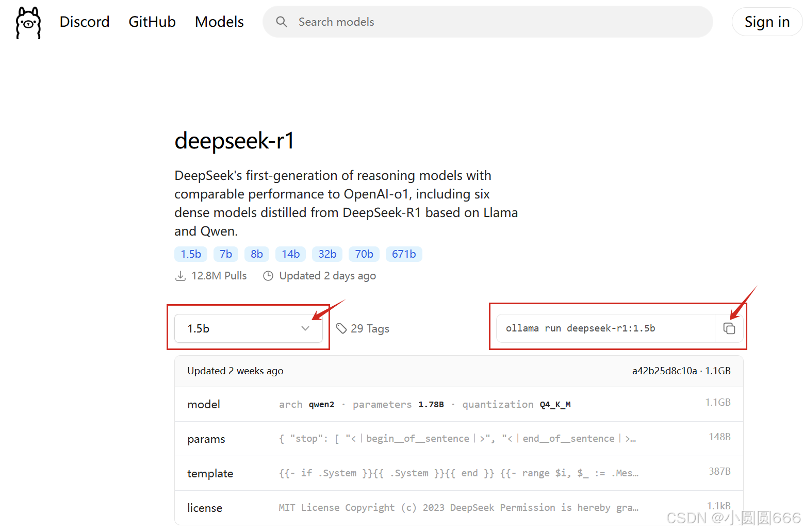Select the 70b size tag
The width and height of the screenshot is (803, 532).
click(x=364, y=254)
